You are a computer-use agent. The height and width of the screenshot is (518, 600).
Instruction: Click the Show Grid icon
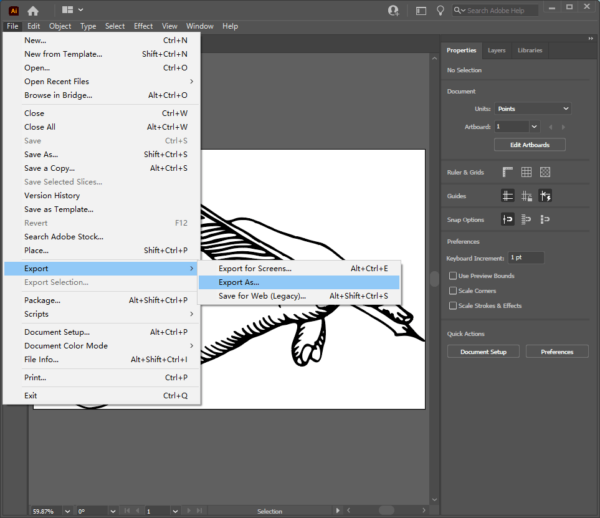(x=526, y=172)
